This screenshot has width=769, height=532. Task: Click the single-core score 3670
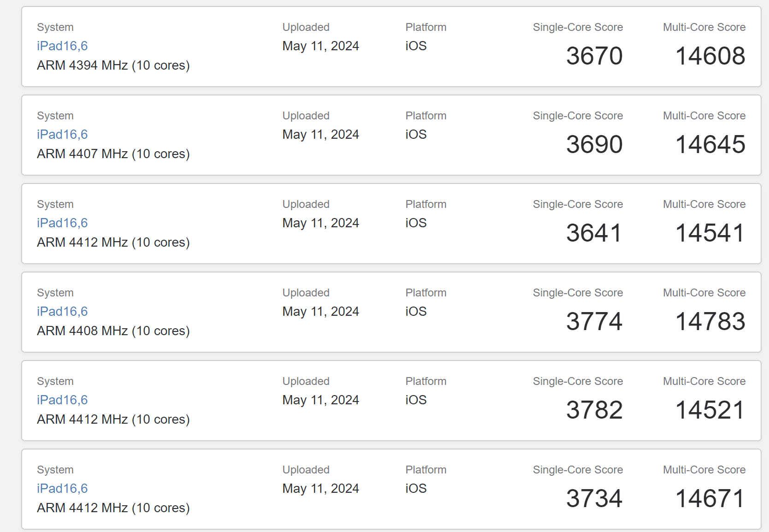pos(594,56)
